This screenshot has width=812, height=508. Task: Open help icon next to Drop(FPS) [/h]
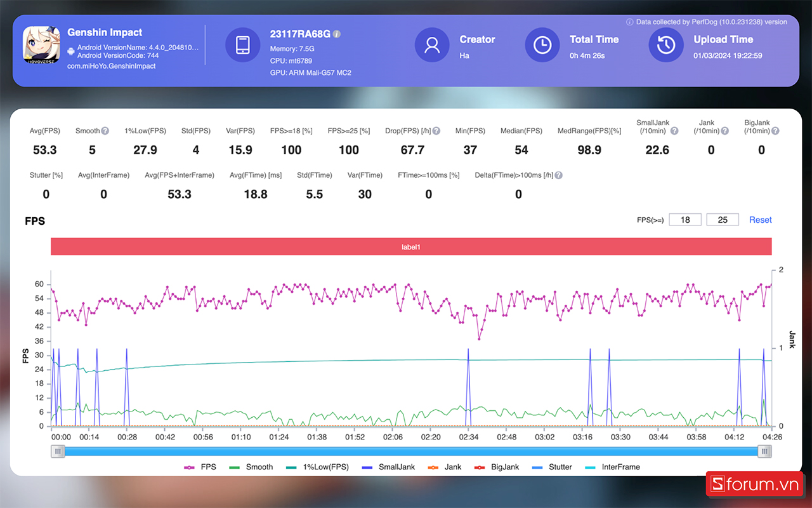(x=436, y=131)
